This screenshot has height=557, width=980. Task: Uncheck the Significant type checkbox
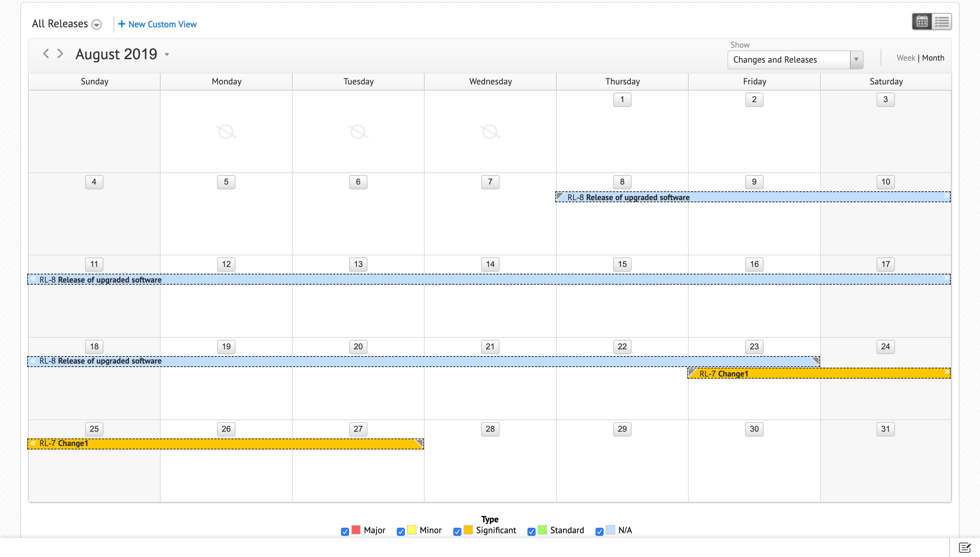[x=457, y=531]
